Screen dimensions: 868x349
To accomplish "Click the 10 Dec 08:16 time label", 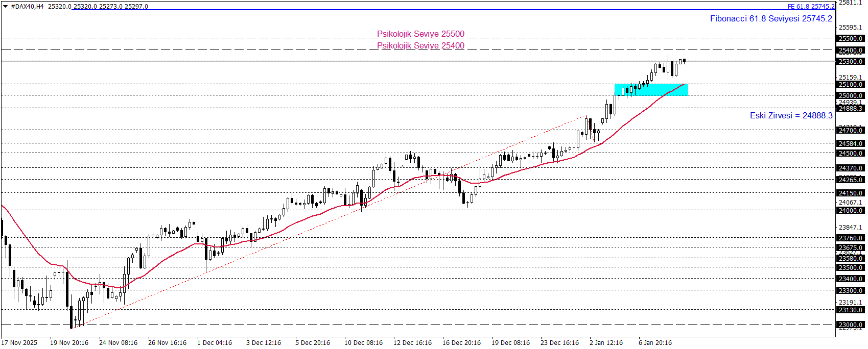I will [x=363, y=342].
